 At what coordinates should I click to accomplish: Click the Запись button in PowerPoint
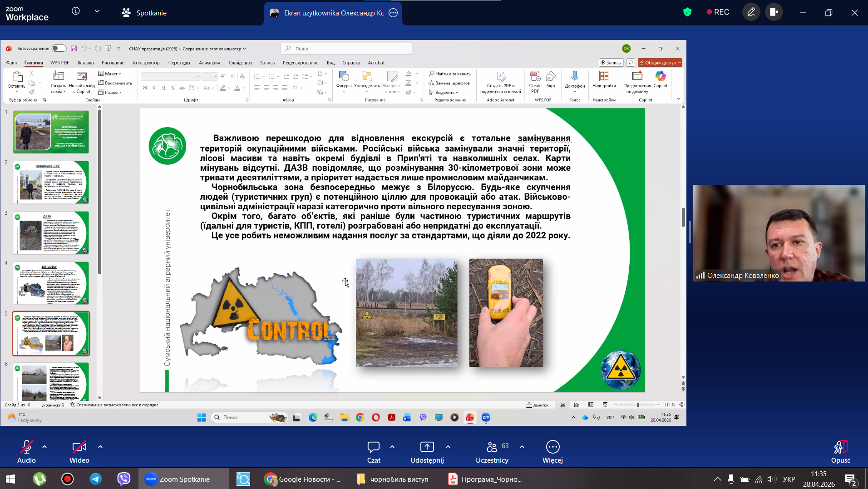pyautogui.click(x=610, y=63)
